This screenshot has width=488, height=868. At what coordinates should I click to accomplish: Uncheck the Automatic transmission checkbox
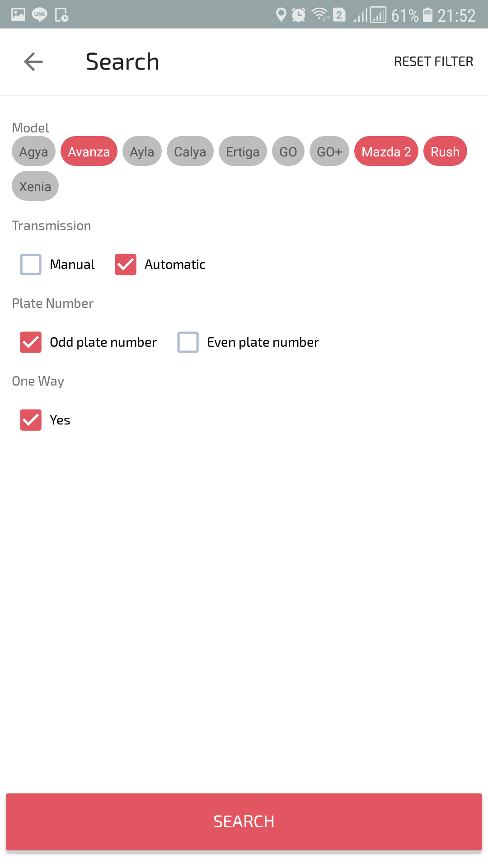tap(126, 264)
